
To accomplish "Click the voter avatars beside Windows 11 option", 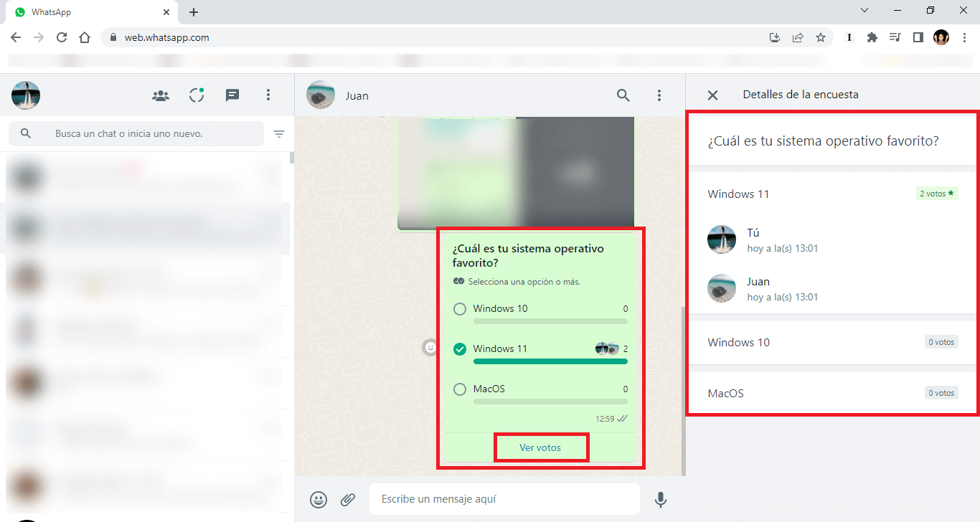I will click(607, 349).
